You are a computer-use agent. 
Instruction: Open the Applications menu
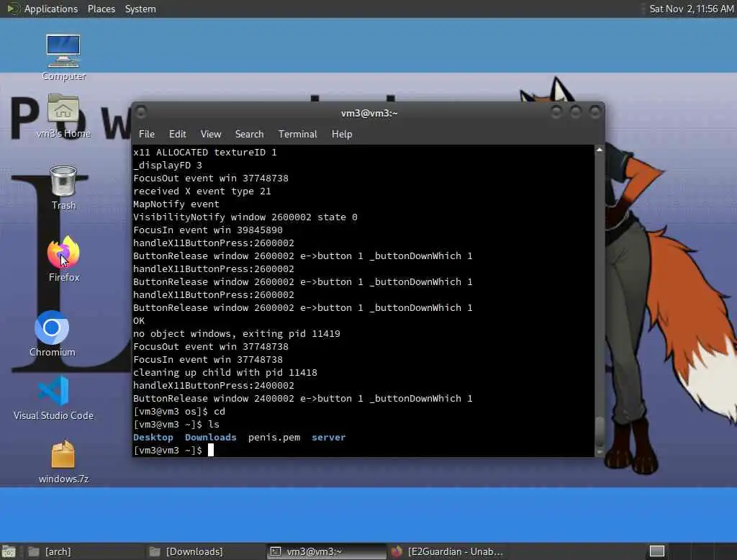51,9
